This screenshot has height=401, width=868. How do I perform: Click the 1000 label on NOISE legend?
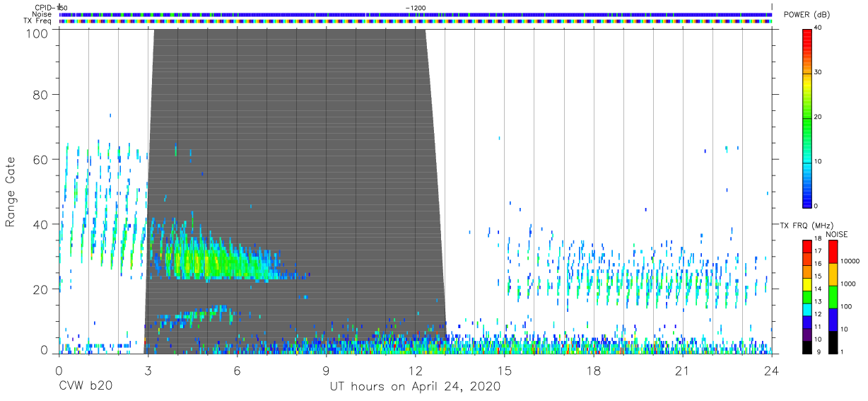pos(848,284)
